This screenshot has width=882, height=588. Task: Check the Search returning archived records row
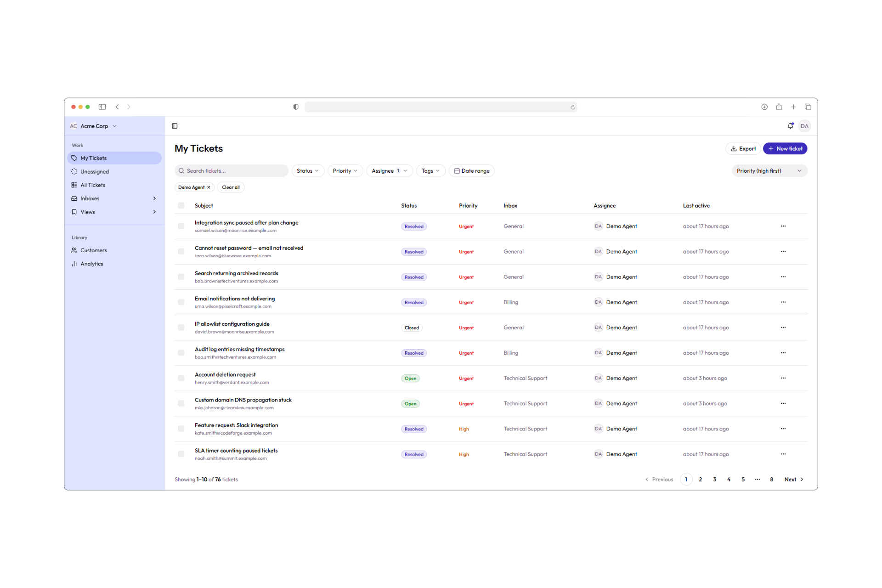pos(181,277)
